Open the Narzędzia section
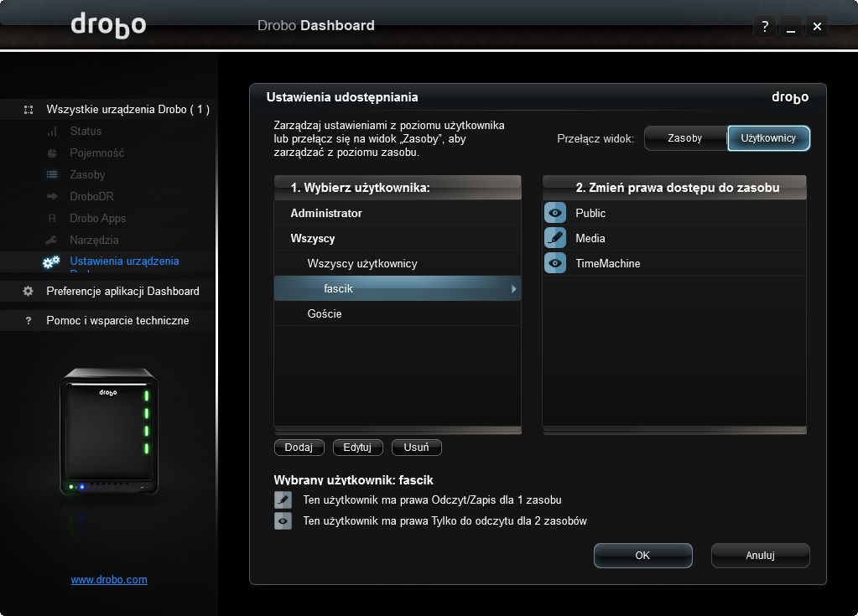Screen dimensions: 858x616 click(x=94, y=240)
